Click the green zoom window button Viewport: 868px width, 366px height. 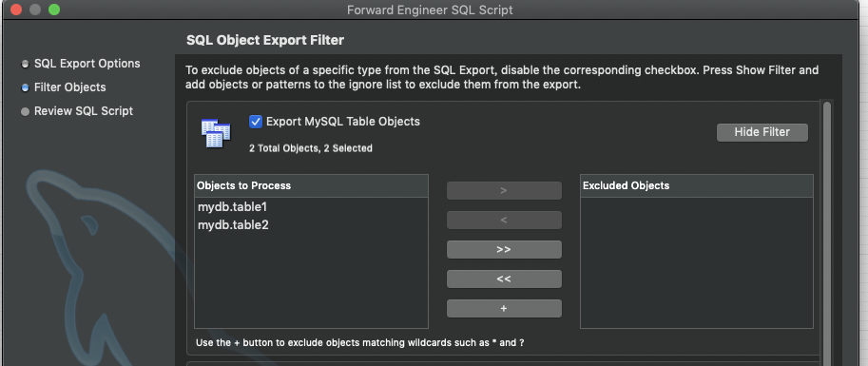53,10
